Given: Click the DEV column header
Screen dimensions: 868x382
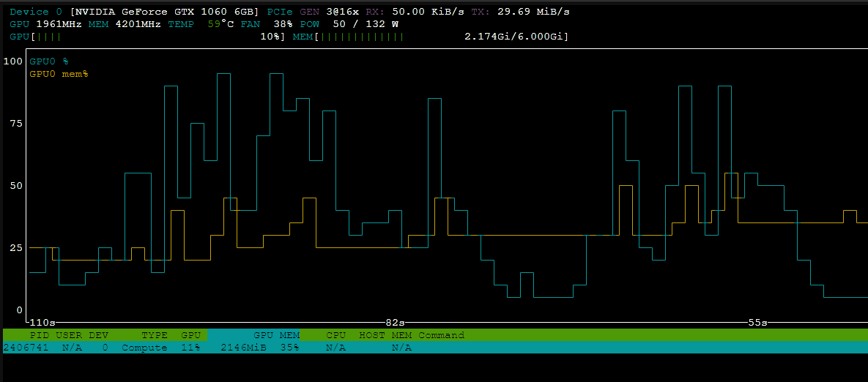Looking at the screenshot, I should [98, 335].
